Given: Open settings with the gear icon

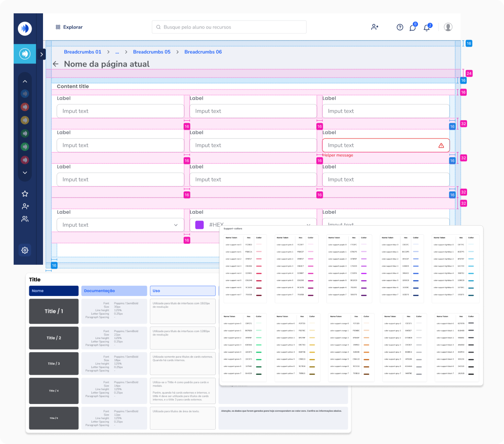Looking at the screenshot, I should pyautogui.click(x=25, y=250).
